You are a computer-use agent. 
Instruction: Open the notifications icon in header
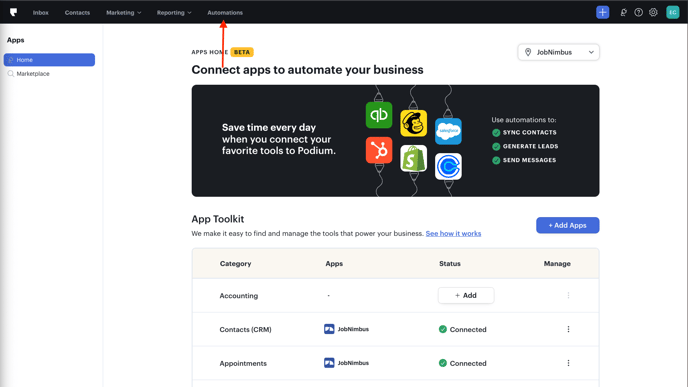tap(624, 12)
